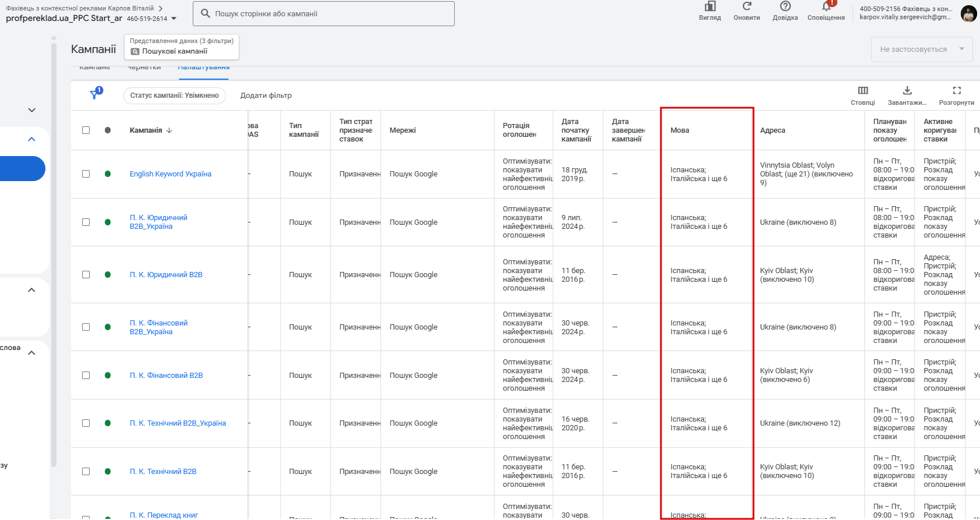Viewport: 980px width, 520px height.
Task: Click Ukraine (виключено 12) address cell
Action: pos(800,423)
